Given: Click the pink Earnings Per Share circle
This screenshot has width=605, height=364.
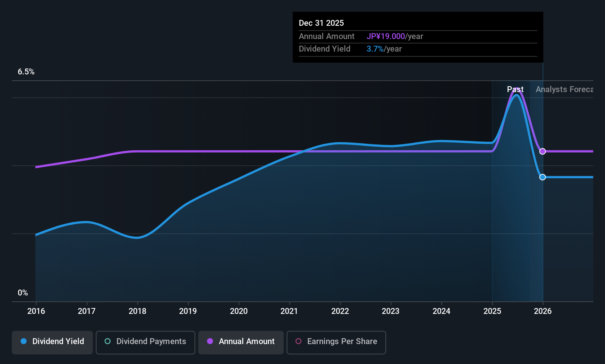Looking at the screenshot, I should (x=298, y=341).
